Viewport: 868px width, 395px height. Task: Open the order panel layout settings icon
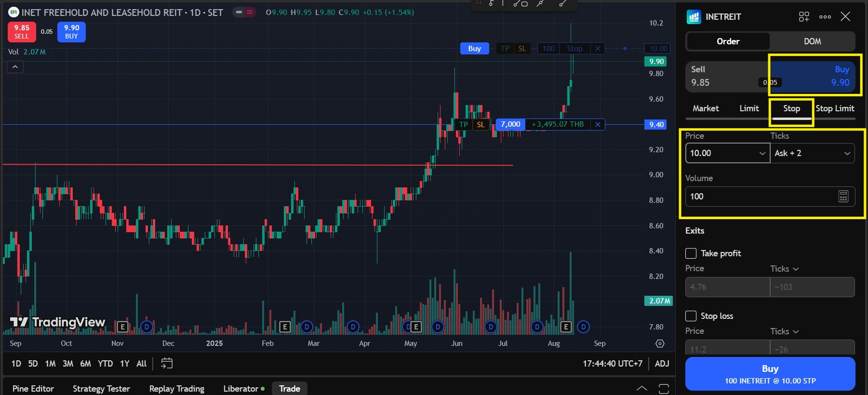point(804,17)
